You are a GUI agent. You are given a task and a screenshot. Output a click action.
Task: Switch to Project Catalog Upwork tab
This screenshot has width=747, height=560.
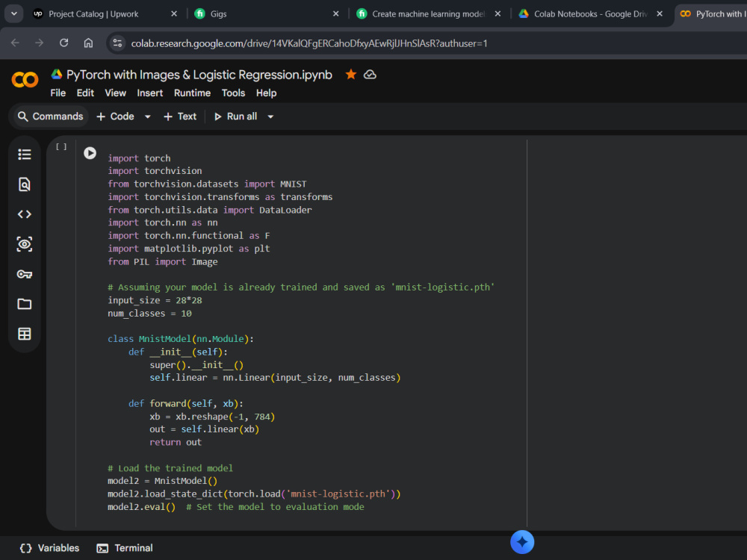[93, 13]
